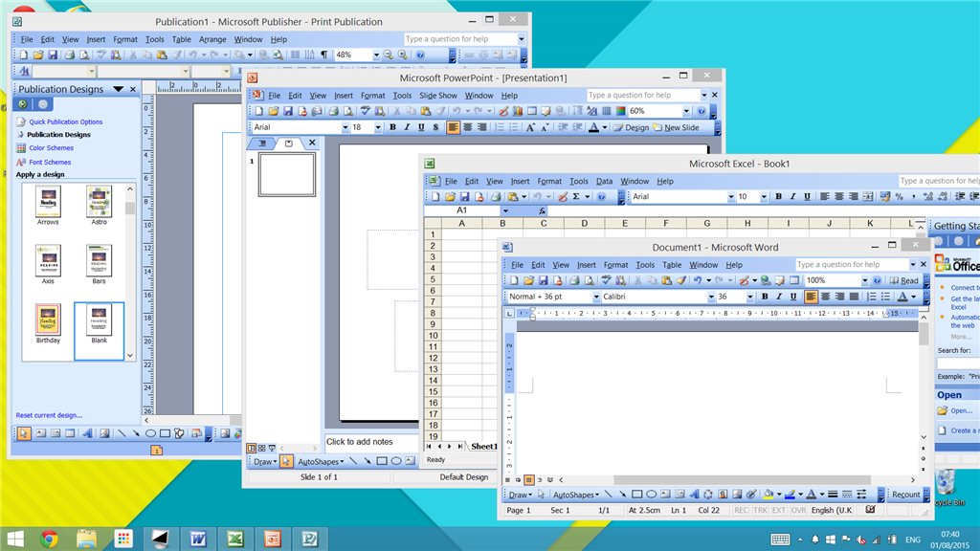
Task: Toggle Center alignment in Word formatting toolbar
Action: click(825, 297)
